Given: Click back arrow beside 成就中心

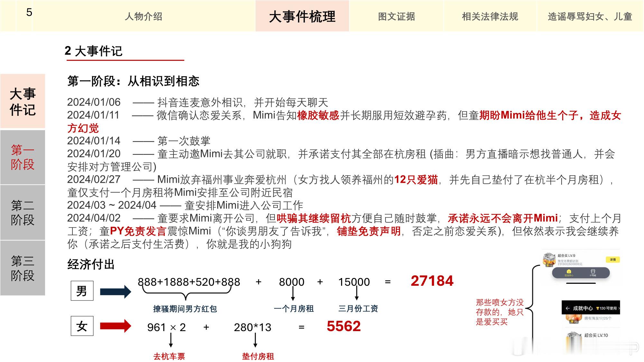Looking at the screenshot, I should coord(567,308).
